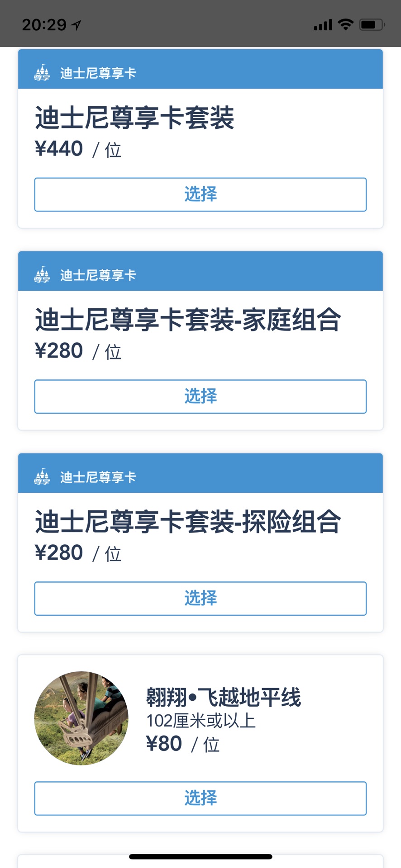Image resolution: width=401 pixels, height=868 pixels.
Task: Tap castle icon on 探险组合 card header
Action: (42, 476)
